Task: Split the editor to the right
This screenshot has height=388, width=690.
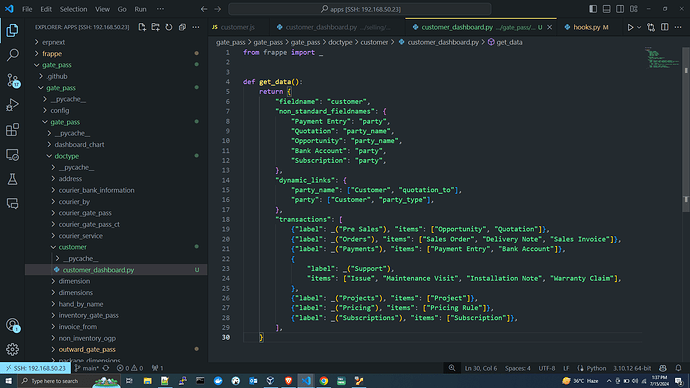Action: (664, 27)
